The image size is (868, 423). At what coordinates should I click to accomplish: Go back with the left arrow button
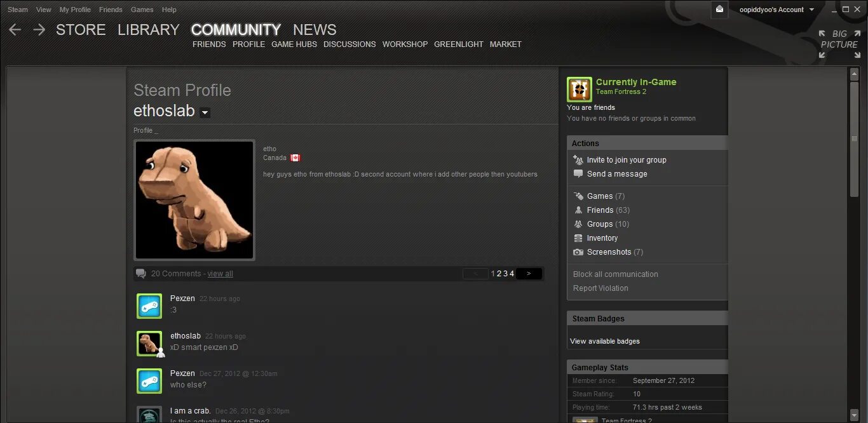click(x=15, y=30)
